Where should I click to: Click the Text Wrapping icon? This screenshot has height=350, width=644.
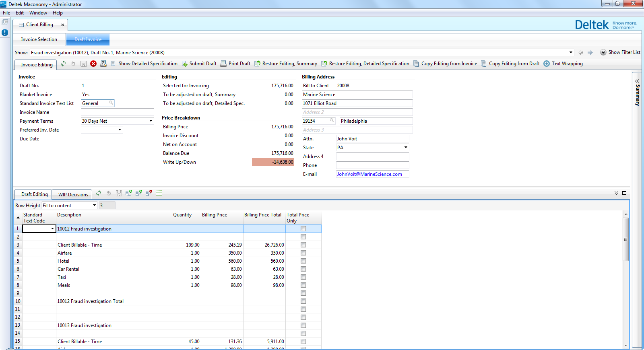pyautogui.click(x=547, y=64)
